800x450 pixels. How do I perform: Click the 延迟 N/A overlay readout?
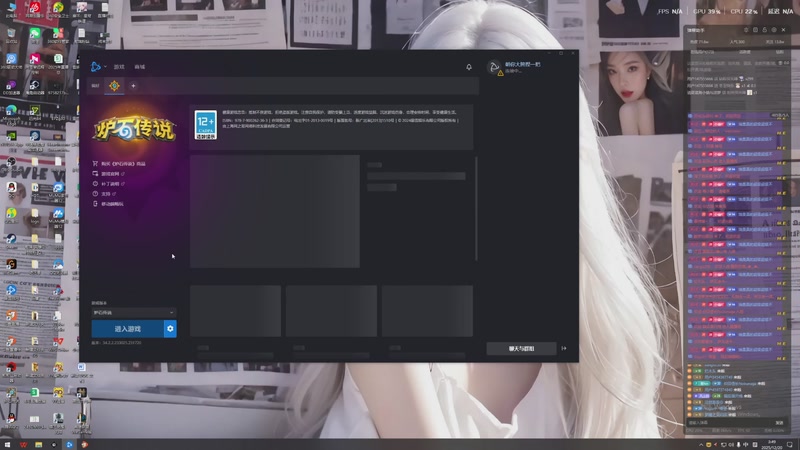point(781,11)
